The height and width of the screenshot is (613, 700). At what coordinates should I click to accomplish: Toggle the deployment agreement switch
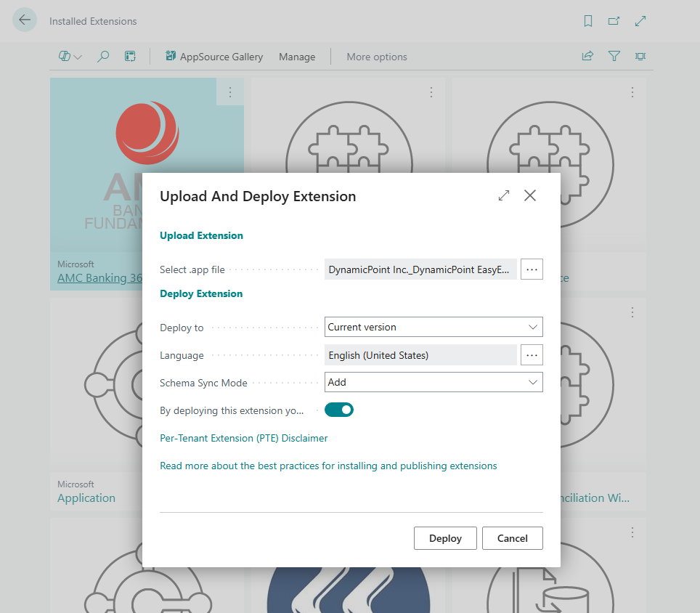click(x=339, y=410)
